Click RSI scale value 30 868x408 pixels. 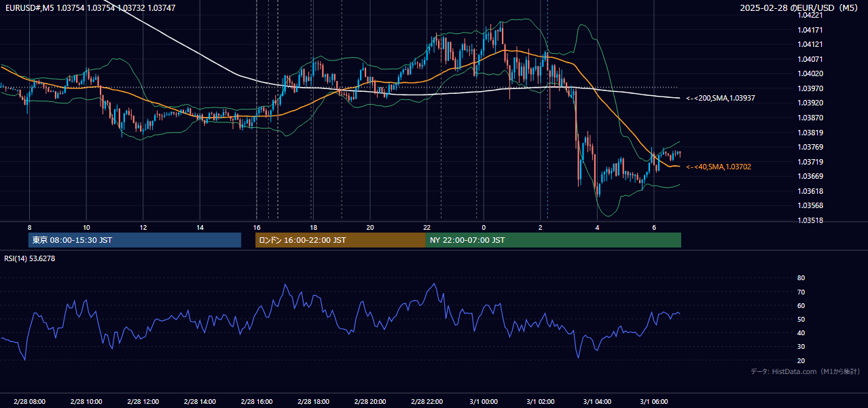pyautogui.click(x=801, y=347)
